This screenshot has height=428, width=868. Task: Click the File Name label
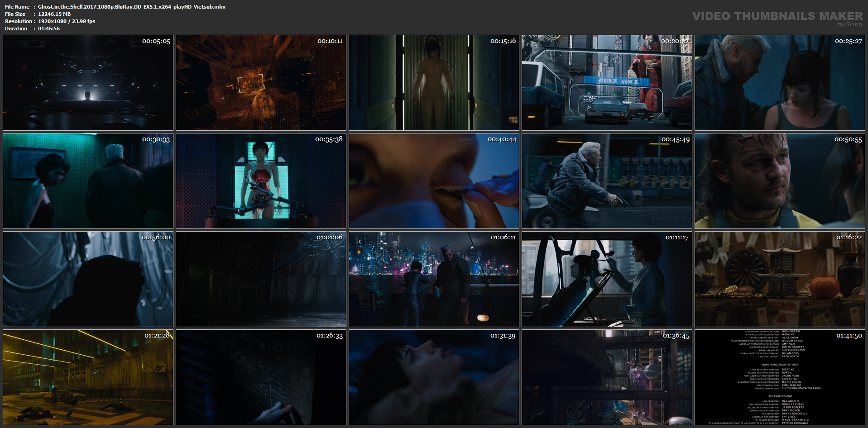pos(17,7)
